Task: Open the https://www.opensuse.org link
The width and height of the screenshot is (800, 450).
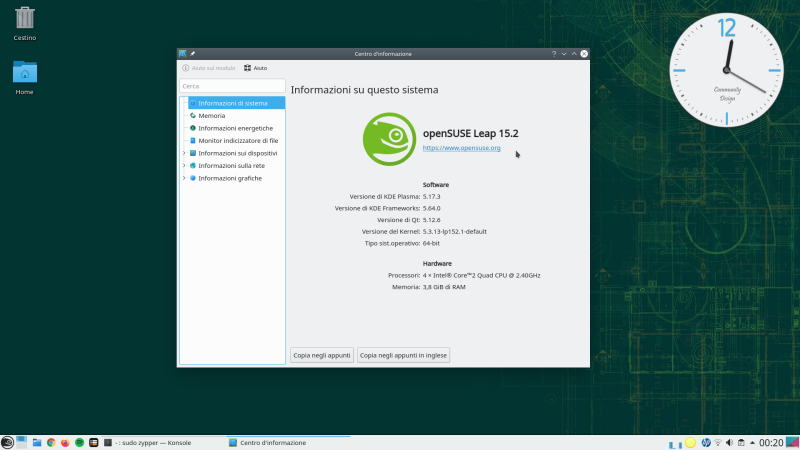Action: [461, 148]
